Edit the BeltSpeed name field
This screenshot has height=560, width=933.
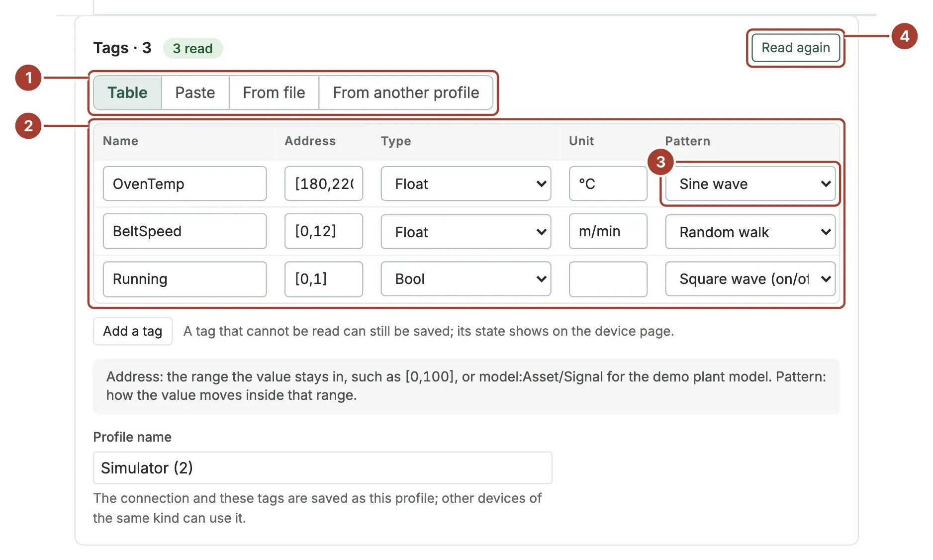pyautogui.click(x=185, y=231)
